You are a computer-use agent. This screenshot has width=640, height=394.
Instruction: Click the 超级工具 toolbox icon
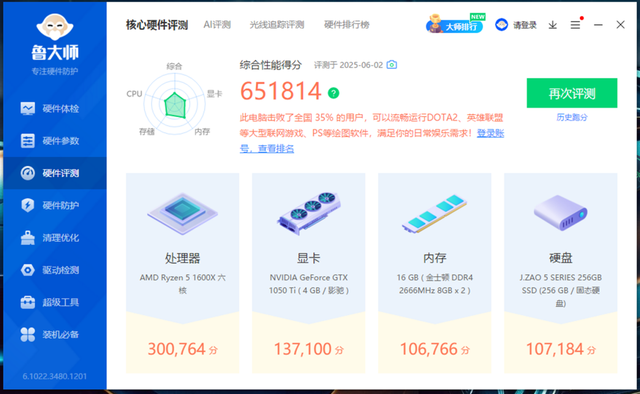(x=28, y=302)
